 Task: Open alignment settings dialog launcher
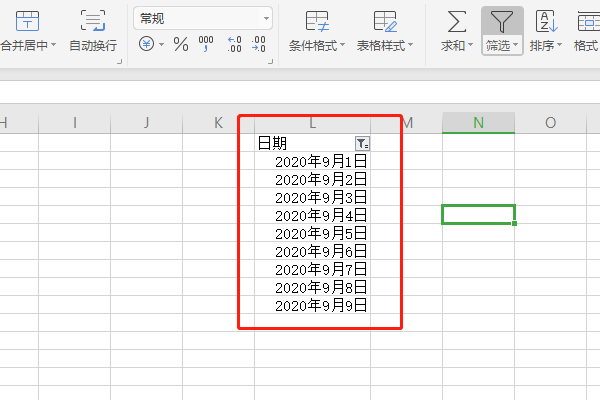tap(119, 61)
